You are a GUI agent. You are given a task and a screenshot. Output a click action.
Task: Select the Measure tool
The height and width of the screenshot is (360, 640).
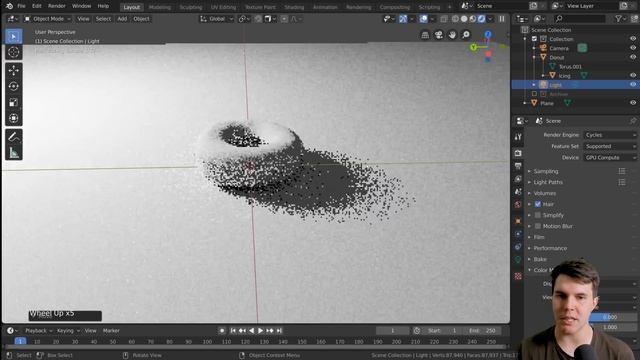pos(13,153)
